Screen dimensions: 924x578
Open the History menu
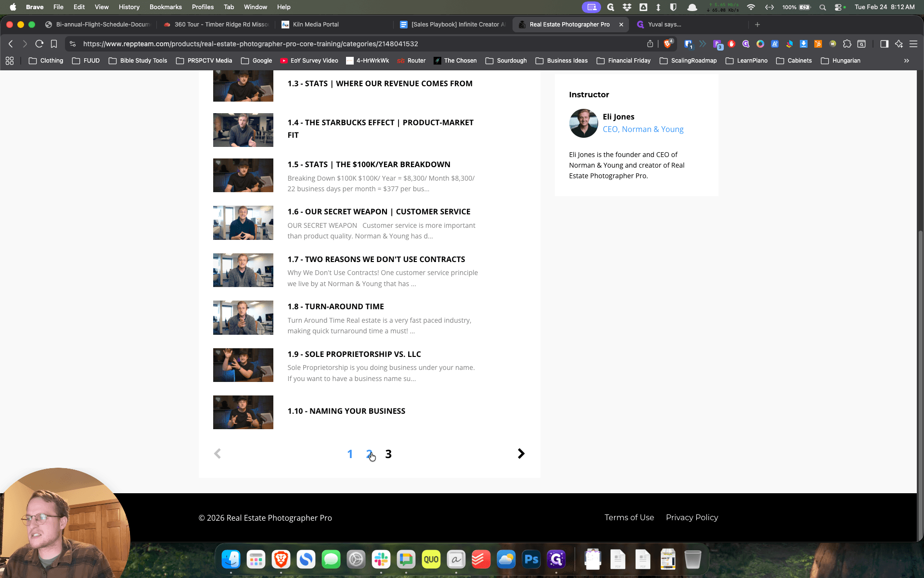click(x=129, y=7)
